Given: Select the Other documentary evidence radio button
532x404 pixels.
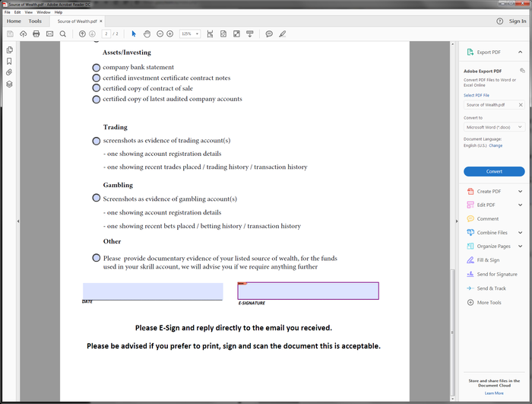Looking at the screenshot, I should tap(97, 258).
